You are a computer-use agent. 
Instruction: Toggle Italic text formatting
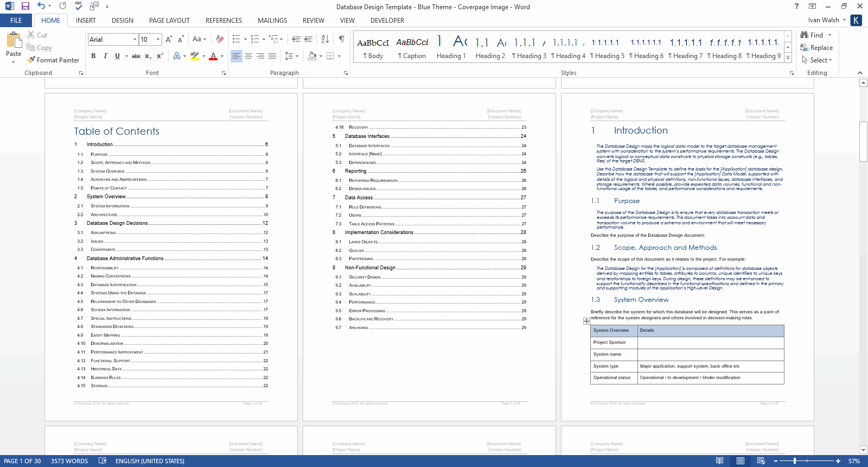coord(105,56)
